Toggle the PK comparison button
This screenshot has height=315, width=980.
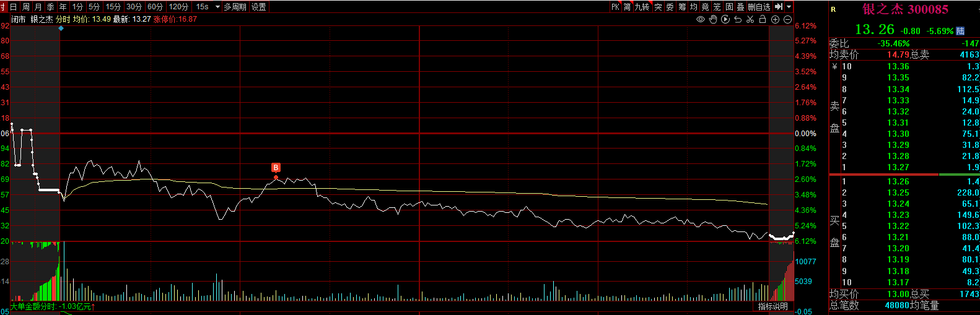[x=615, y=7]
